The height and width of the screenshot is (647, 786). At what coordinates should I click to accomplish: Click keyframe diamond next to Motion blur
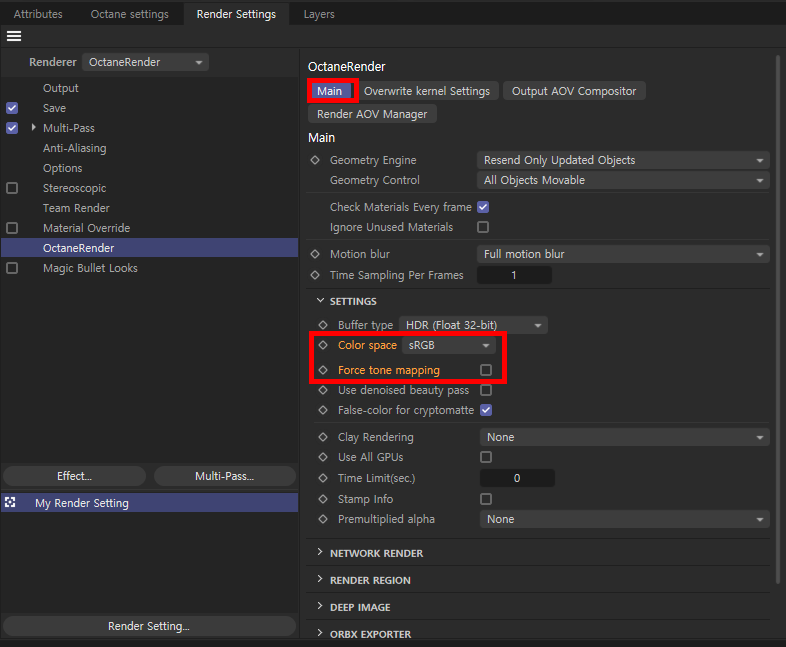point(315,254)
